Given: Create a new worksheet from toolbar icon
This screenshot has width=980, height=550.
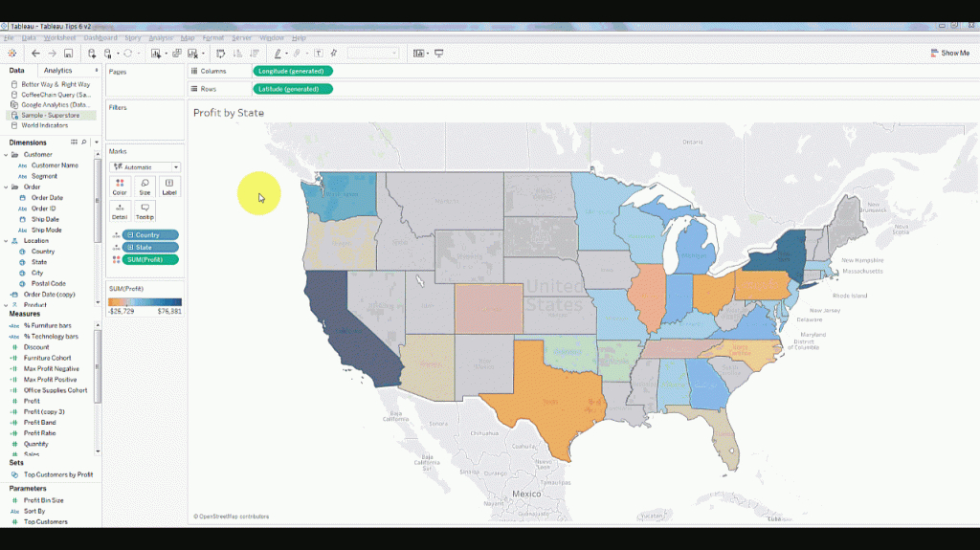Looking at the screenshot, I should click(x=156, y=54).
